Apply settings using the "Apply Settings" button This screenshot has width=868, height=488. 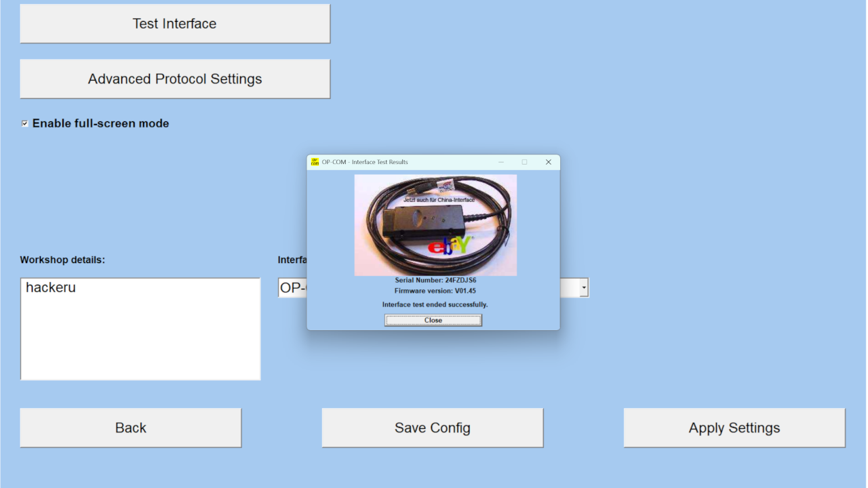(734, 427)
